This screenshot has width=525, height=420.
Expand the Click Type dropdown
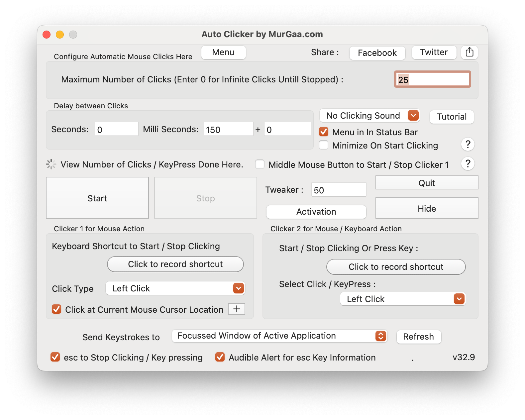[175, 288]
